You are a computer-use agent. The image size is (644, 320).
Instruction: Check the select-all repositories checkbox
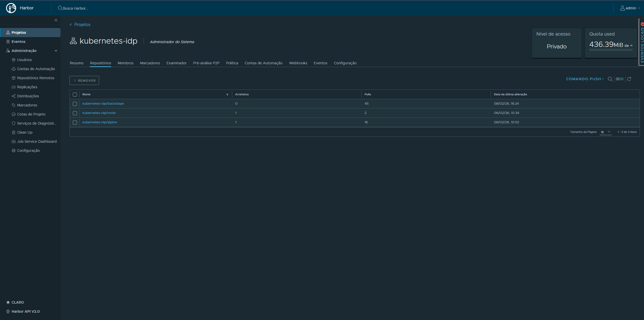click(x=75, y=94)
